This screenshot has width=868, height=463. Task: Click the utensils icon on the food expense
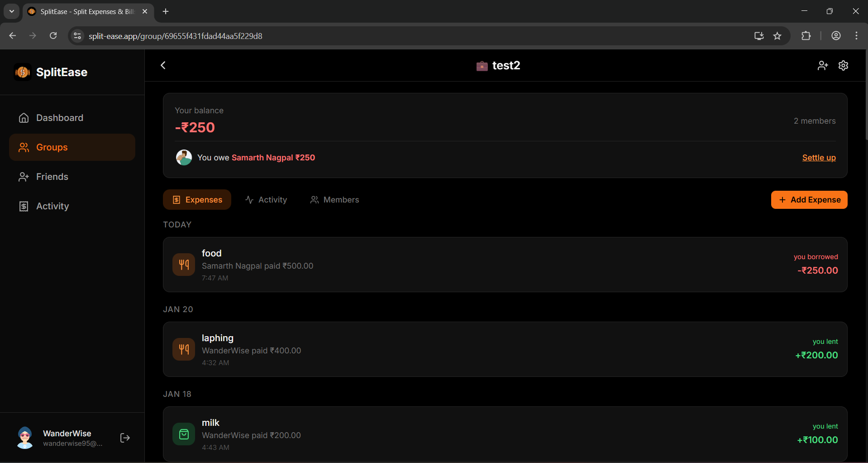pos(183,264)
